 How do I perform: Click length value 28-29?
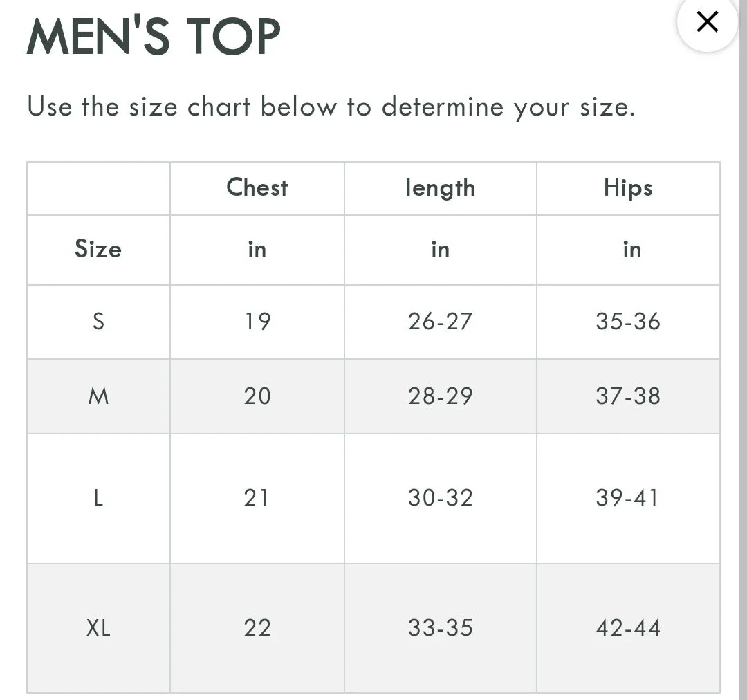440,396
